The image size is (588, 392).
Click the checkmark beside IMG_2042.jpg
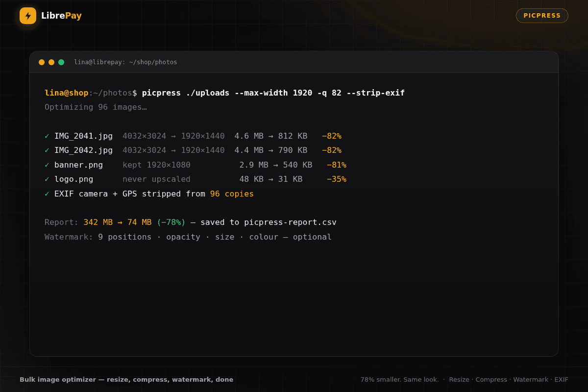[47, 150]
